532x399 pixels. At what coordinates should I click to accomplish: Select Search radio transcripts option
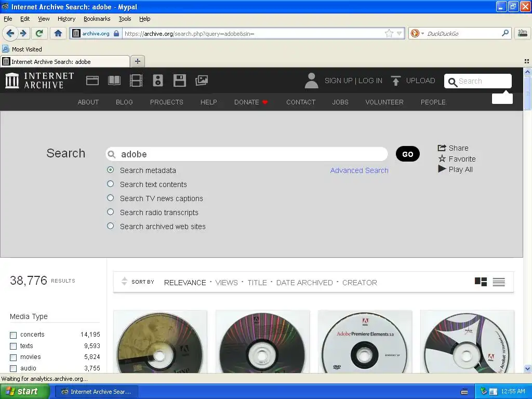tap(110, 212)
